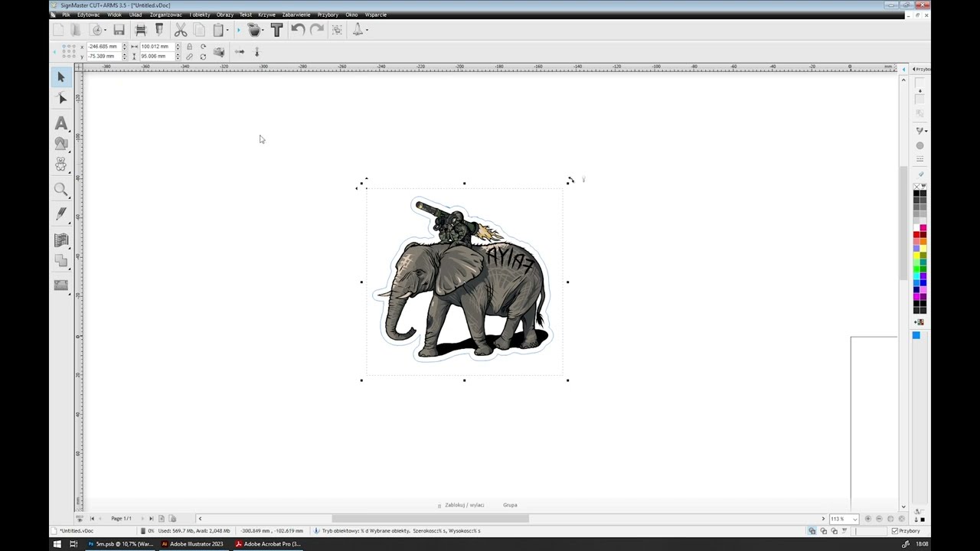Open the Obrazy menu

[224, 15]
